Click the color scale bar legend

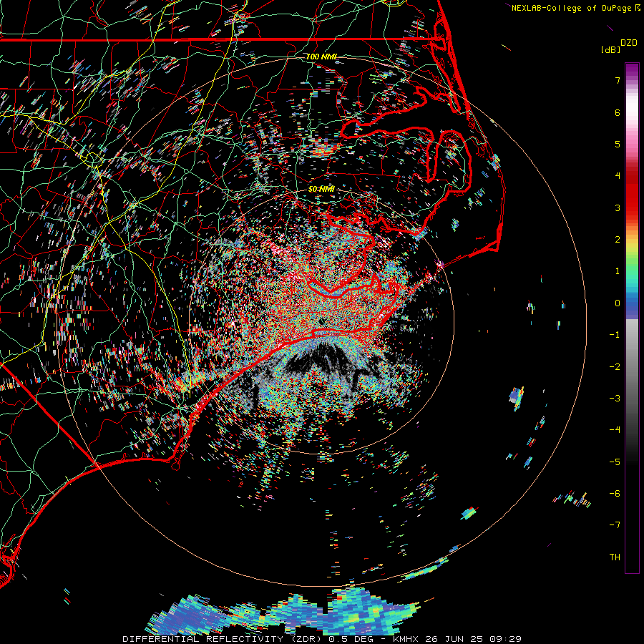[x=632, y=318]
